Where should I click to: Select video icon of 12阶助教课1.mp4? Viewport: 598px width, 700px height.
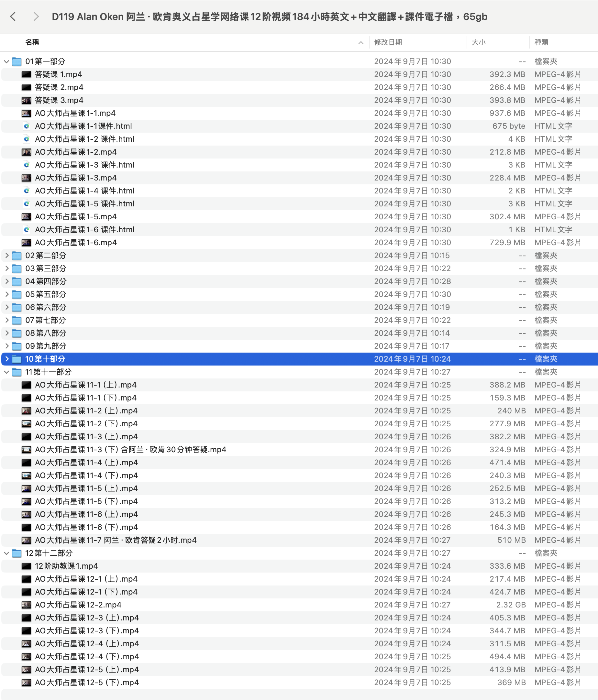26,566
